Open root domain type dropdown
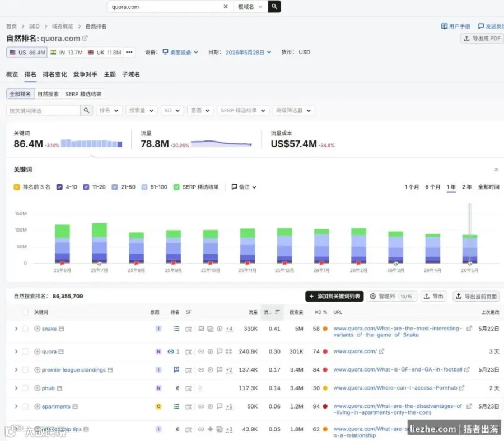 pos(250,6)
